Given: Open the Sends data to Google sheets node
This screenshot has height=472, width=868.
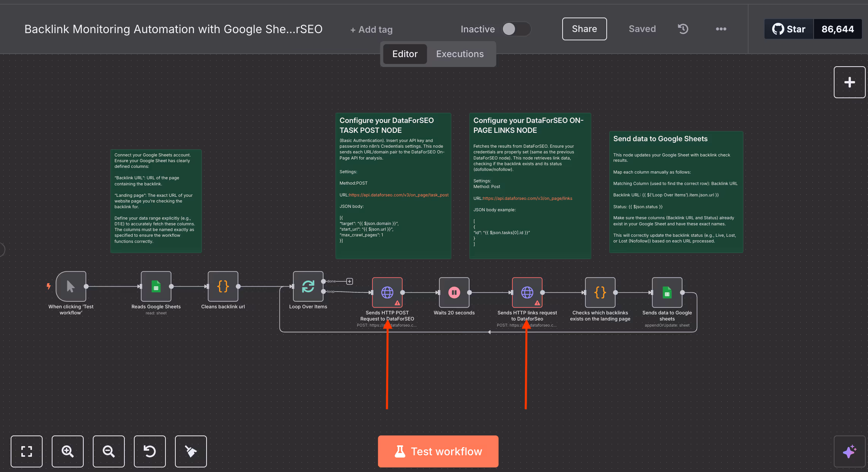Looking at the screenshot, I should click(x=667, y=292).
